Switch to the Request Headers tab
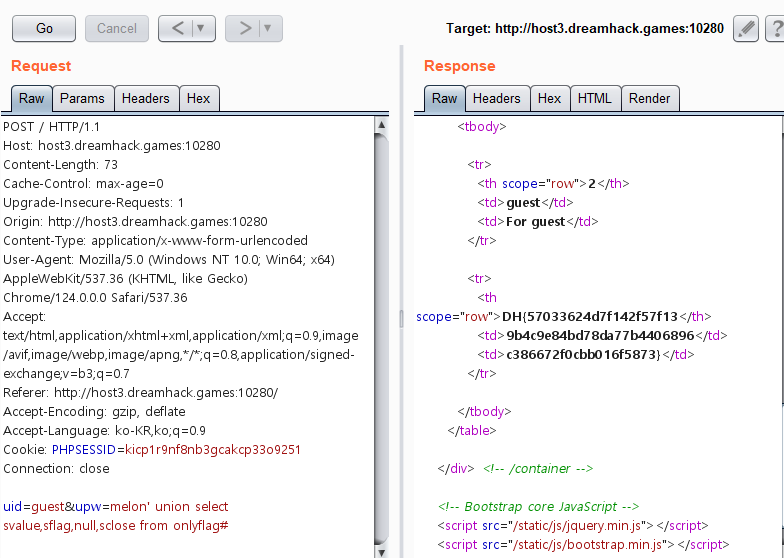The image size is (784, 558). click(146, 98)
